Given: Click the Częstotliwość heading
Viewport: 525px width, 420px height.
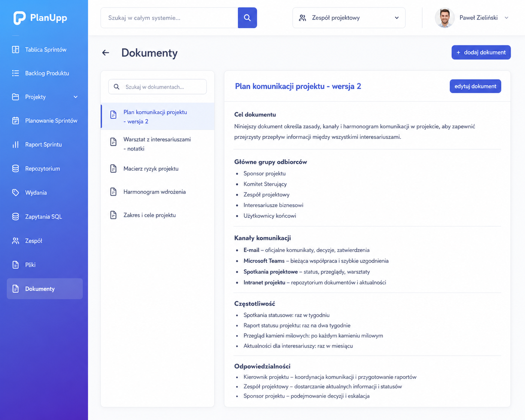Looking at the screenshot, I should pyautogui.click(x=255, y=304).
